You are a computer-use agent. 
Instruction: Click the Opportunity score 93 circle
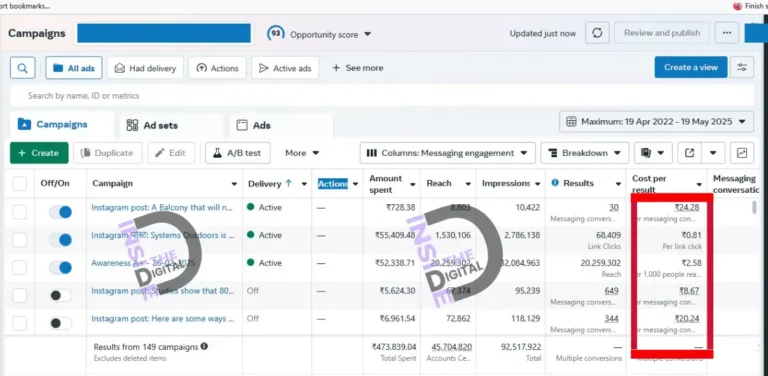(276, 34)
